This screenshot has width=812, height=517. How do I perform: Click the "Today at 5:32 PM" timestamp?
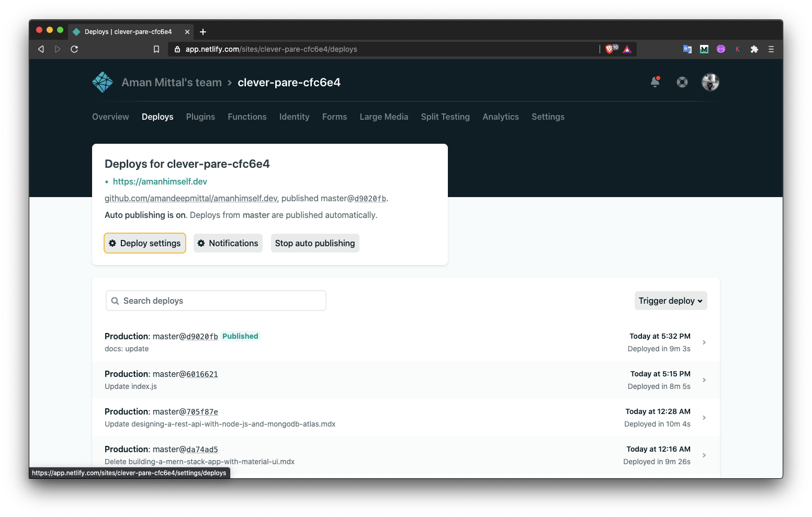point(660,336)
